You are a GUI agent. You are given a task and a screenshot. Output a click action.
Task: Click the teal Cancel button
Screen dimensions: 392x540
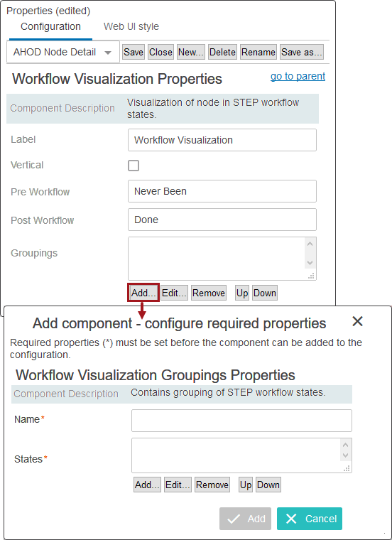point(310,518)
